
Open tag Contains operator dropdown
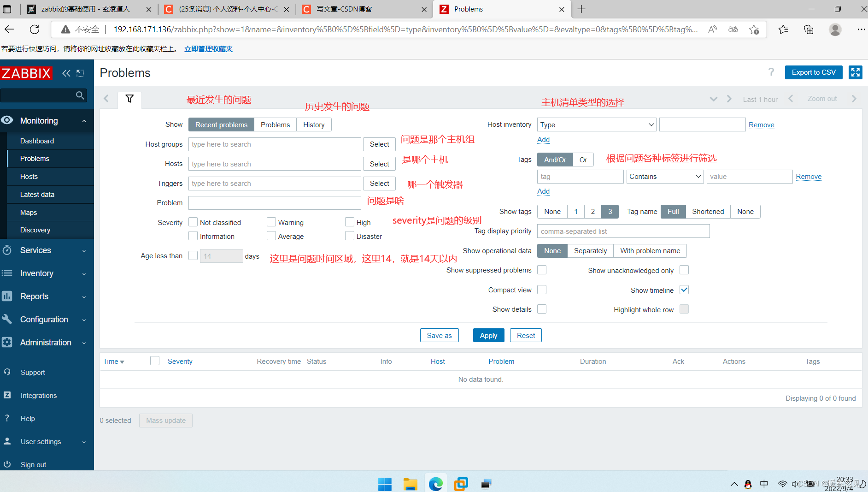pos(665,177)
